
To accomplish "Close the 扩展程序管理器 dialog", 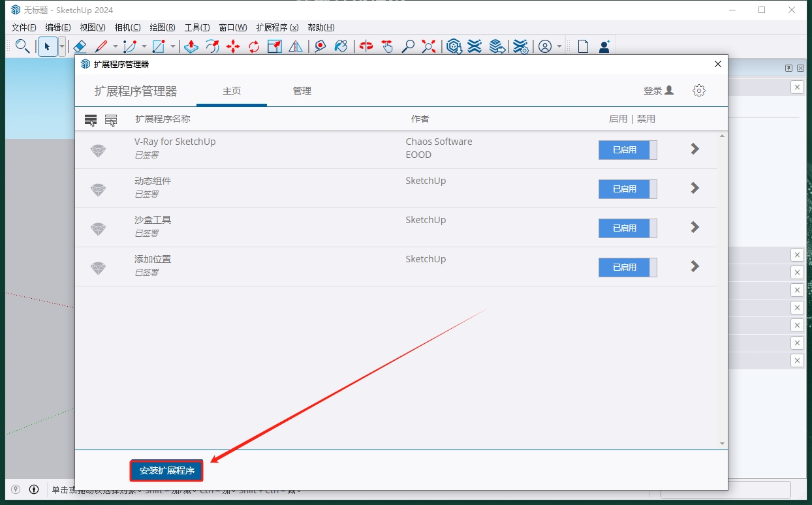I will pos(718,64).
